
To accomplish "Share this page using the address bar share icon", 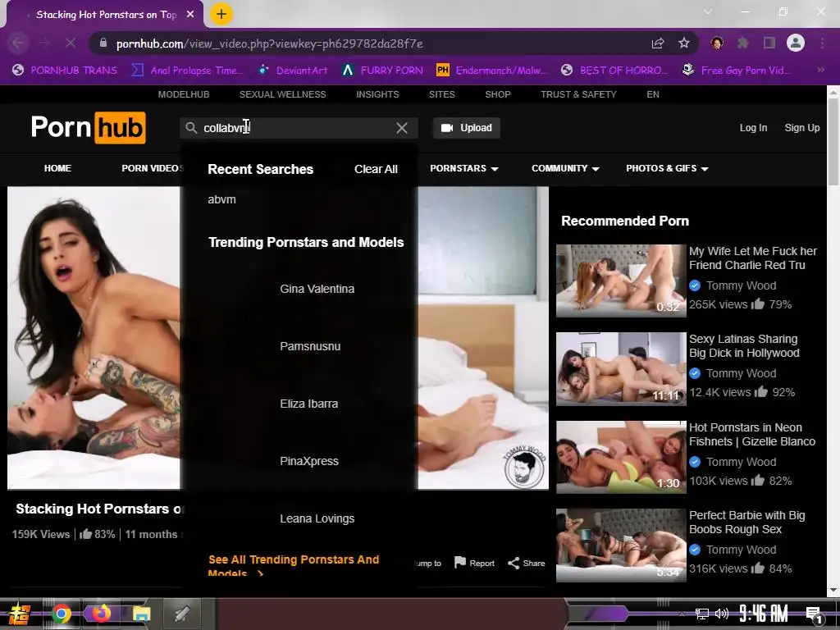I will [658, 43].
